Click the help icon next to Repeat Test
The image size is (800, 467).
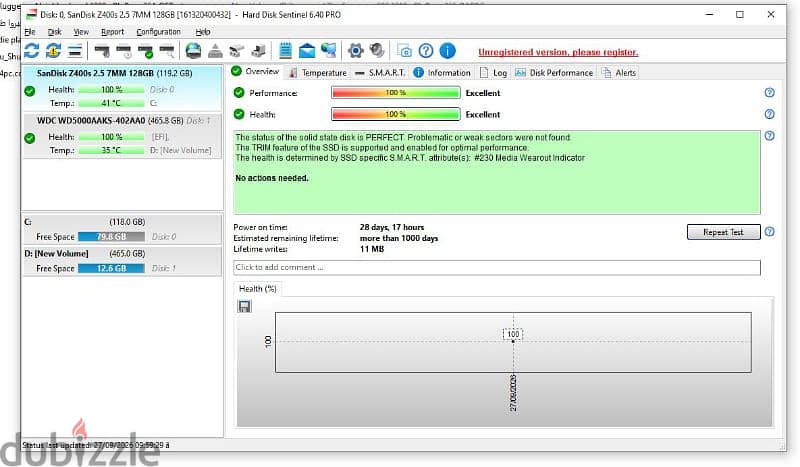pyautogui.click(x=769, y=232)
